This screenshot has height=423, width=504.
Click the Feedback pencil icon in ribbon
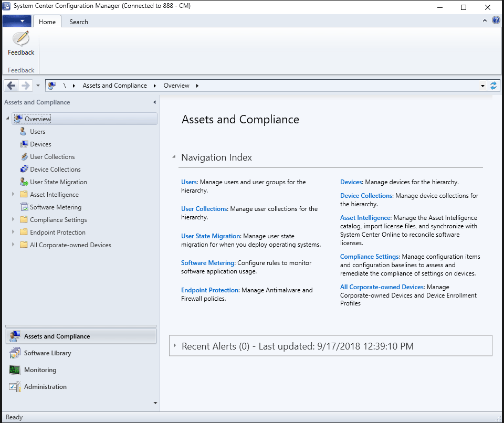21,38
